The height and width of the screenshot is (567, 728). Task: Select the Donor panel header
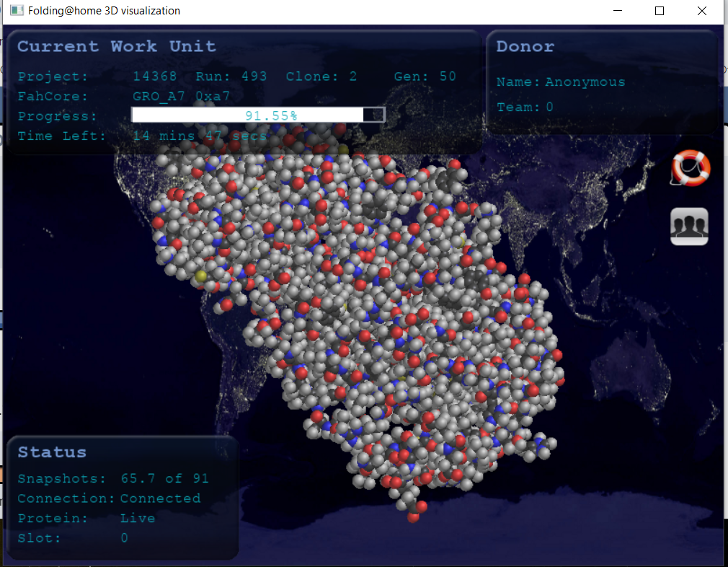[525, 46]
